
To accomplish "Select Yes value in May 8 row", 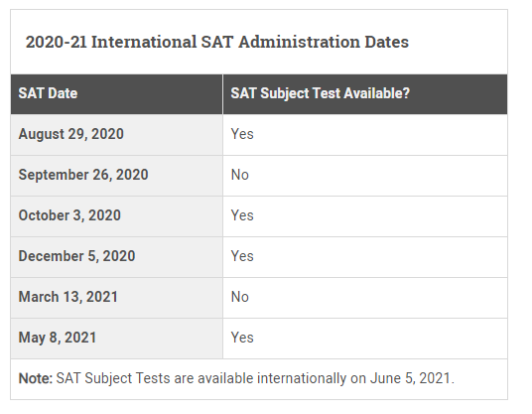I will (242, 338).
